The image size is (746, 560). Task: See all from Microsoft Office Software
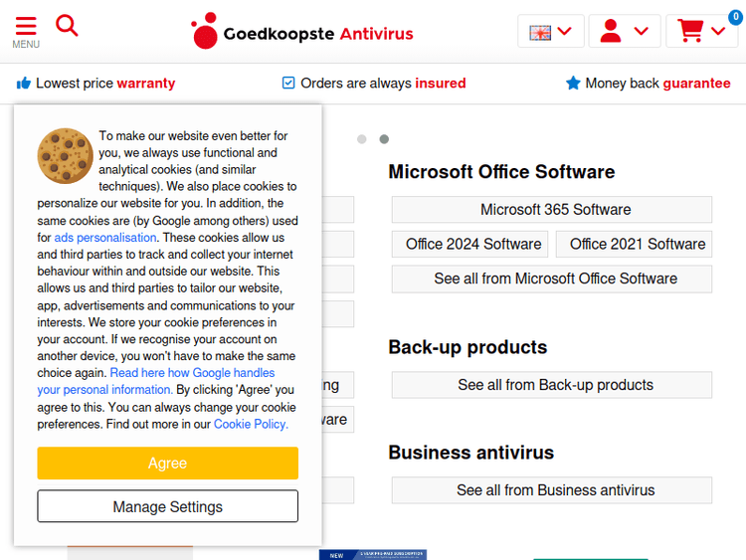click(552, 279)
